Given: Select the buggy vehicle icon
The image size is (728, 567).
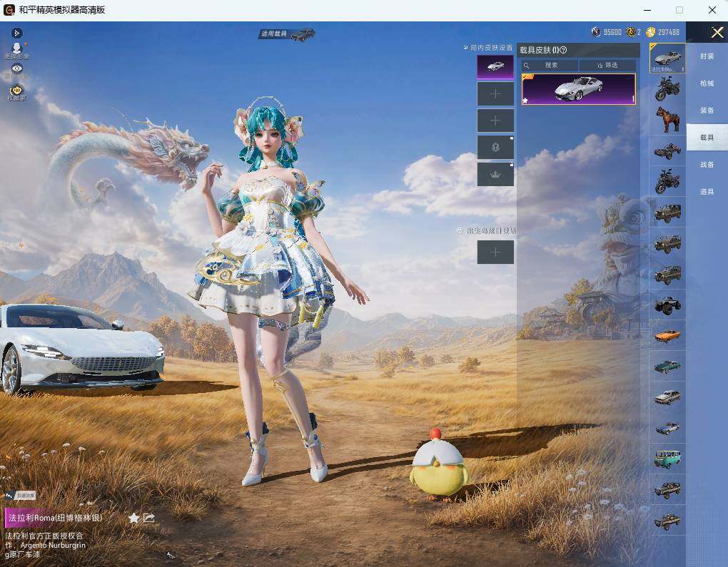Looking at the screenshot, I should pyautogui.click(x=667, y=150).
